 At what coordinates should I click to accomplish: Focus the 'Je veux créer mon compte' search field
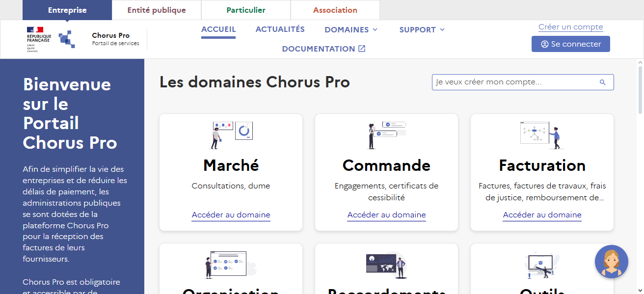[x=523, y=82]
